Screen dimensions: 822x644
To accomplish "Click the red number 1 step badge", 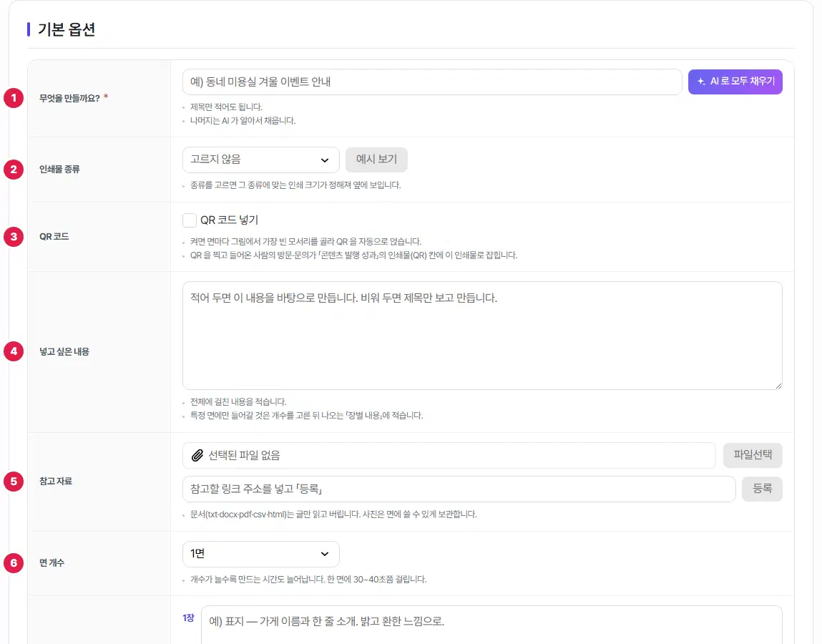I will [14, 98].
